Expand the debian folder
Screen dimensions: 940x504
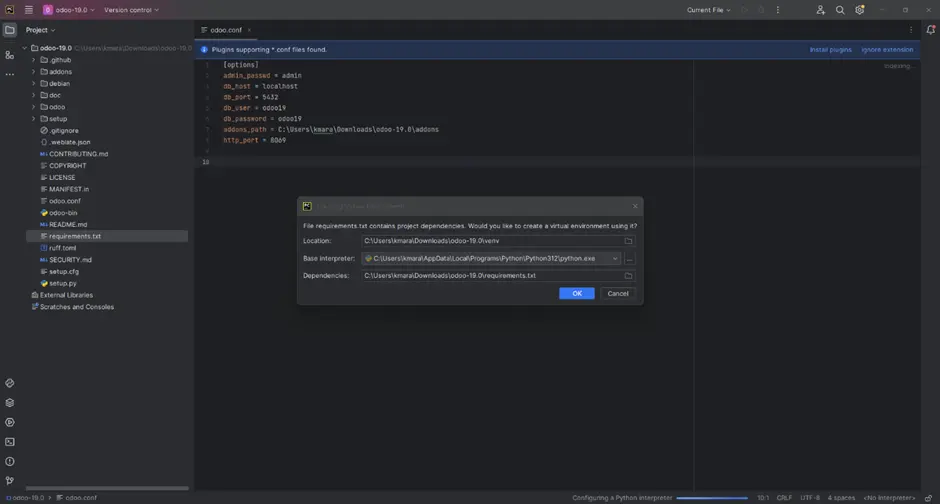click(x=34, y=83)
